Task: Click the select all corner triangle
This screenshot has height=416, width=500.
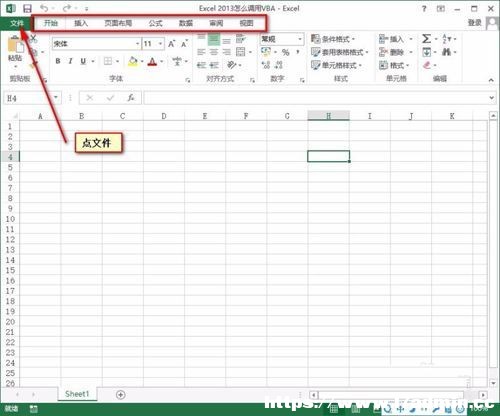Action: tap(14, 116)
